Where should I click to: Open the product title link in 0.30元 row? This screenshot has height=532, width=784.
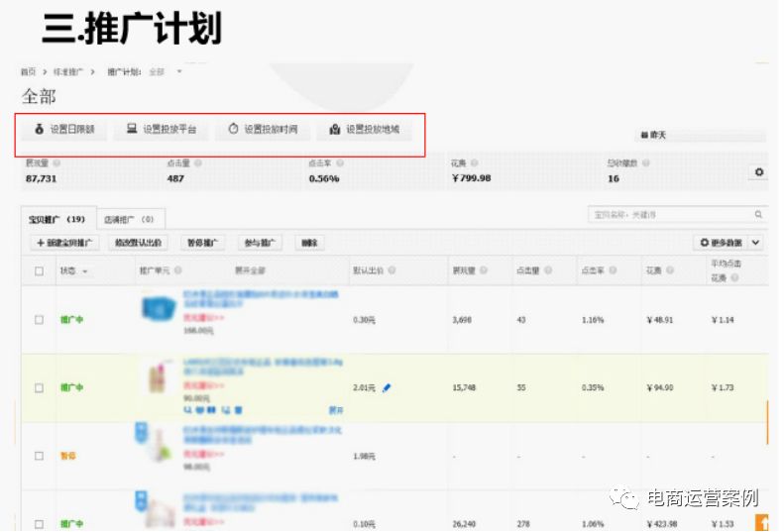coord(260,299)
